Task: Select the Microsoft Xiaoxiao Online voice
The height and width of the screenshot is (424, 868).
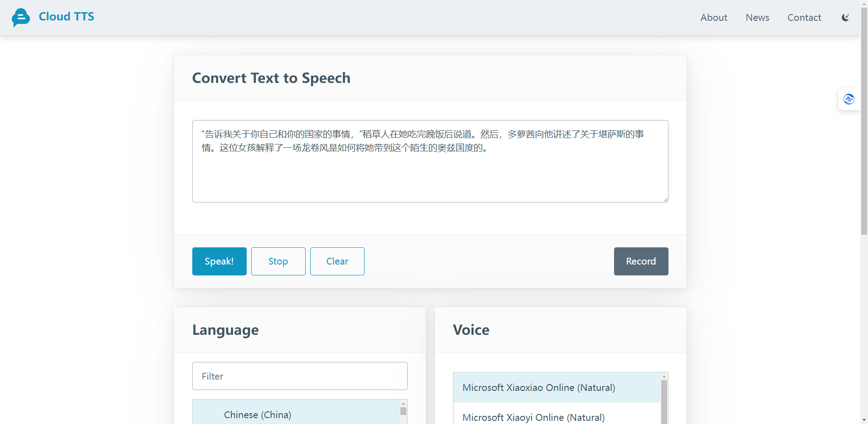Action: click(538, 388)
